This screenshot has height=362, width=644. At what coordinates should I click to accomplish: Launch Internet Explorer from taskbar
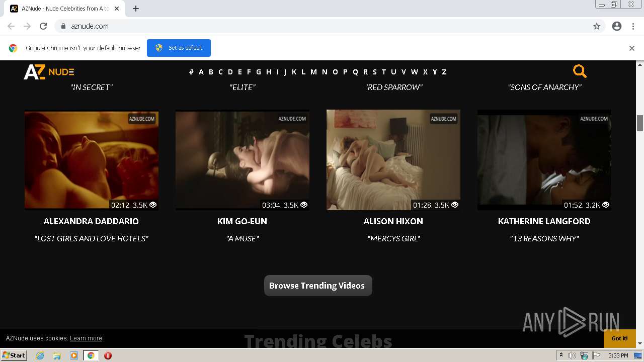point(40,355)
